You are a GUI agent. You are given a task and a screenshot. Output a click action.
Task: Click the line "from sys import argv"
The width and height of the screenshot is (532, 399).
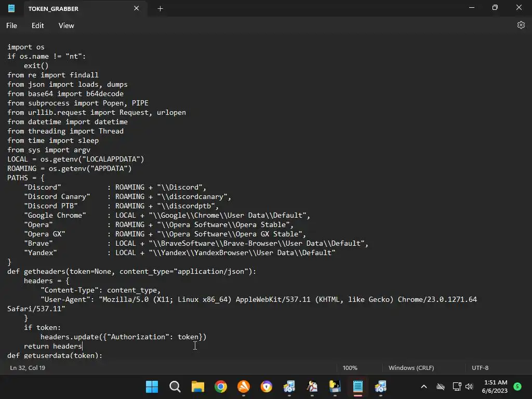coord(49,150)
